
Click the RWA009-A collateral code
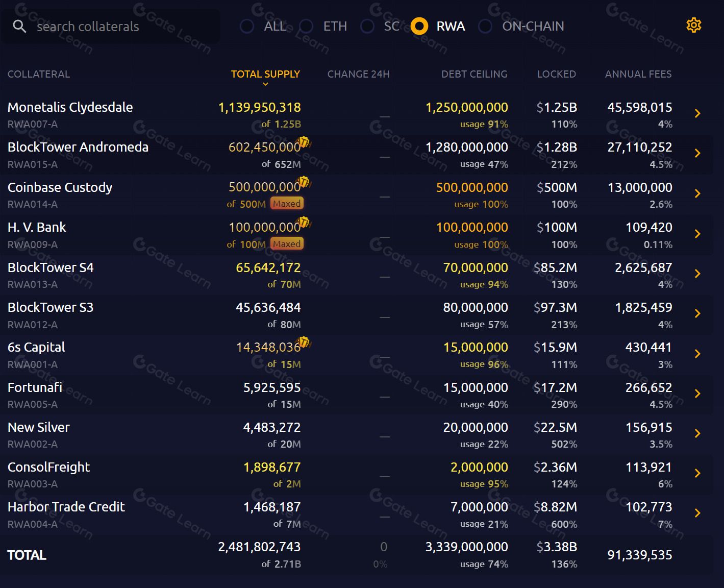[x=33, y=244]
